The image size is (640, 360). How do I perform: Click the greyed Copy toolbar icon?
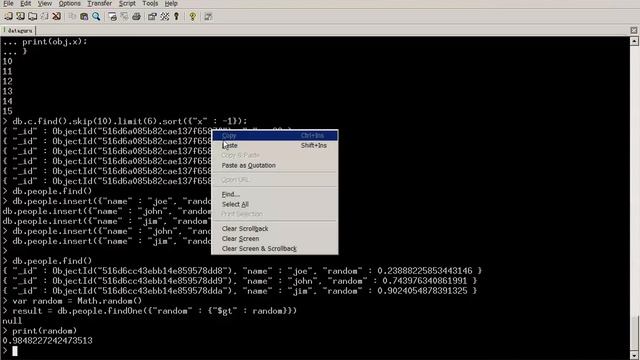72,16
